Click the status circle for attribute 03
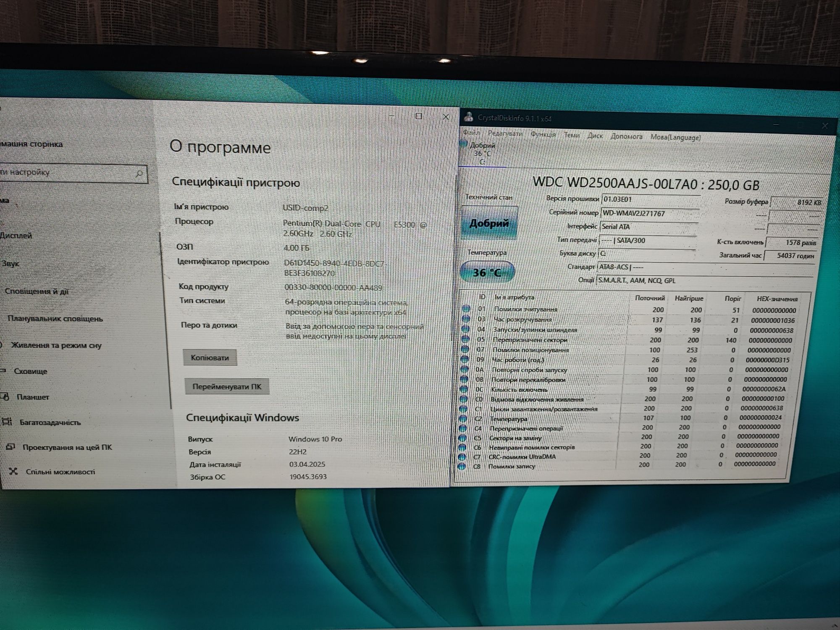Screen dimensions: 840x630 [466, 319]
